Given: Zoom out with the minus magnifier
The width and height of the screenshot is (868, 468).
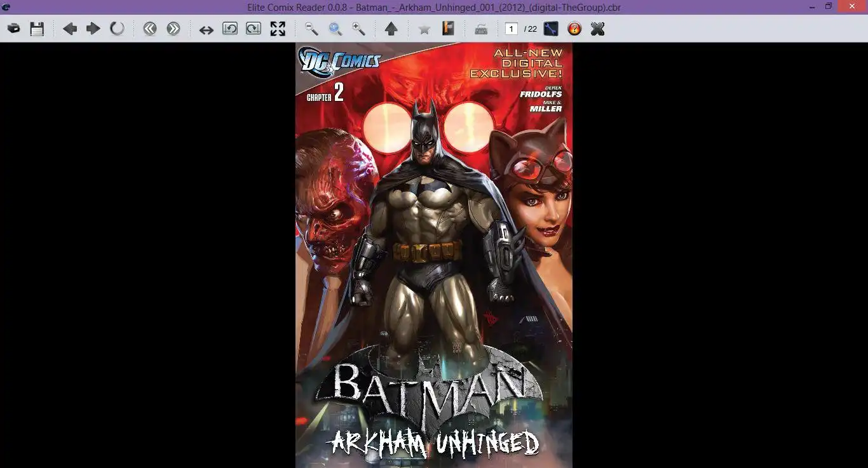Looking at the screenshot, I should click(x=311, y=29).
